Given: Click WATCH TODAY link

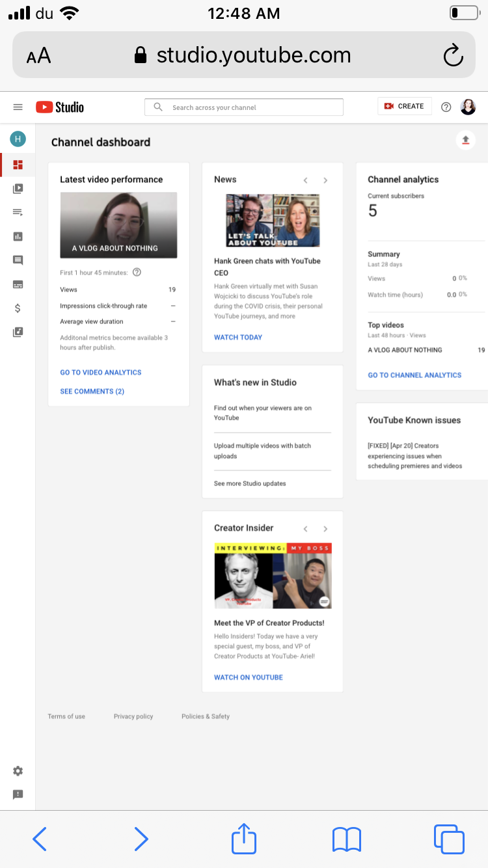Looking at the screenshot, I should [238, 337].
